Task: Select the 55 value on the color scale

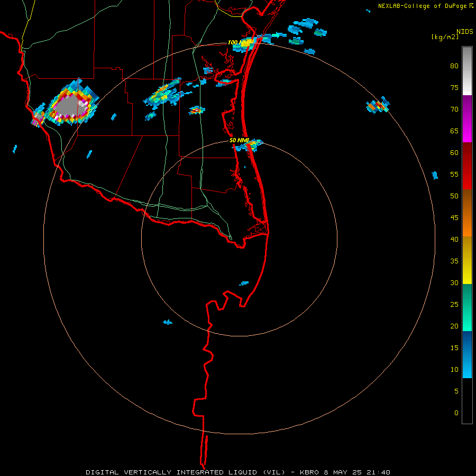Action: 454,174
